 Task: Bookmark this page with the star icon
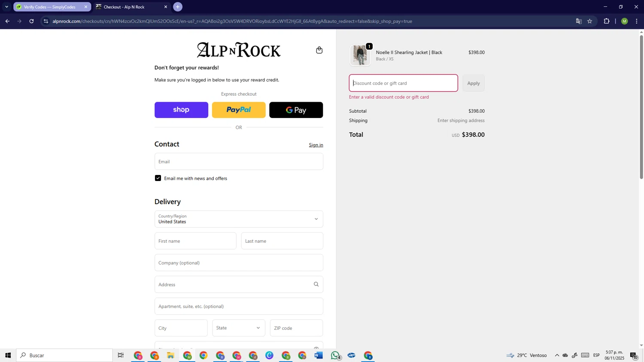tap(589, 21)
